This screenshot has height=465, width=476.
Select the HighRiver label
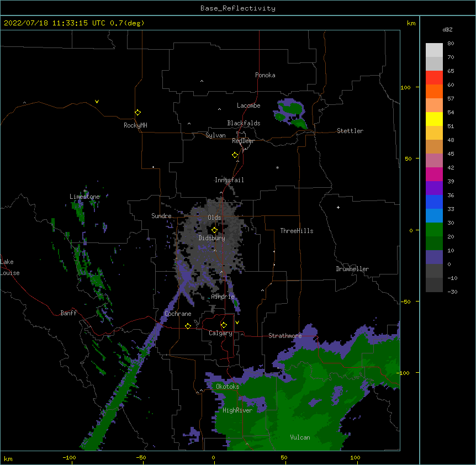237,410
